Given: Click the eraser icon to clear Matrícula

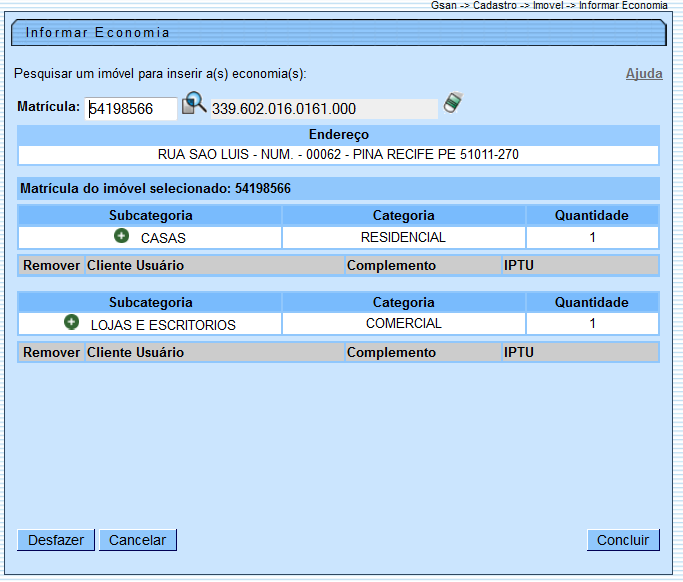Looking at the screenshot, I should [x=453, y=103].
